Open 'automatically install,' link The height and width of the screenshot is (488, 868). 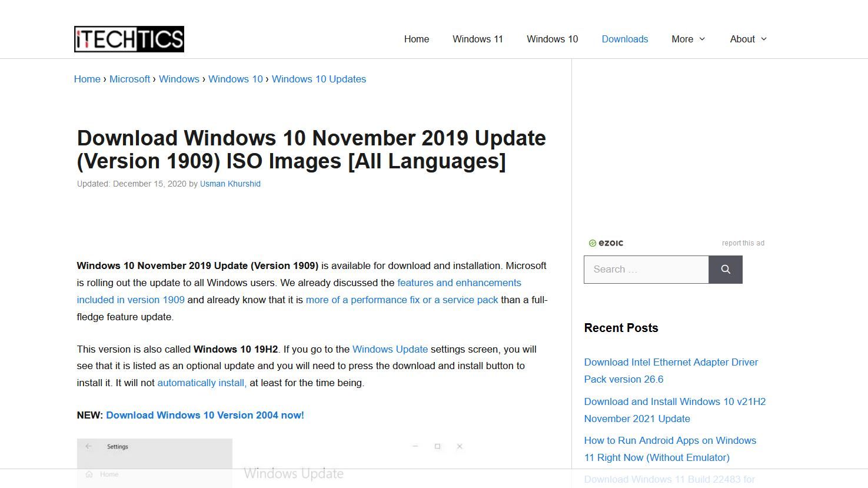[202, 383]
